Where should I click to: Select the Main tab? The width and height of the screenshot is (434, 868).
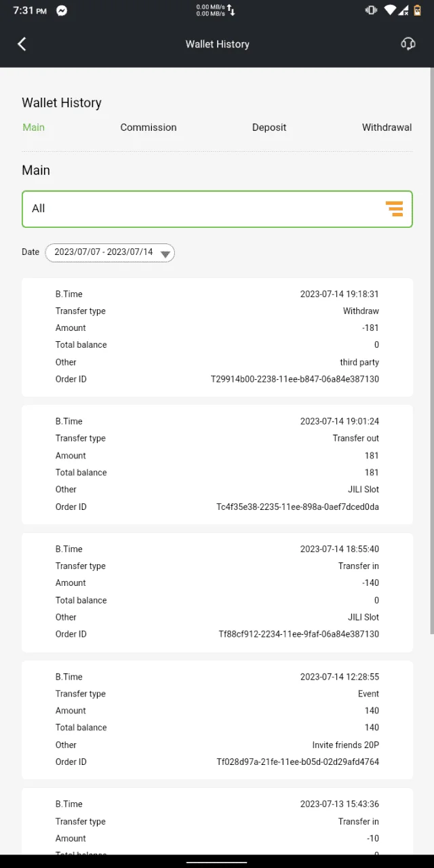click(x=33, y=127)
